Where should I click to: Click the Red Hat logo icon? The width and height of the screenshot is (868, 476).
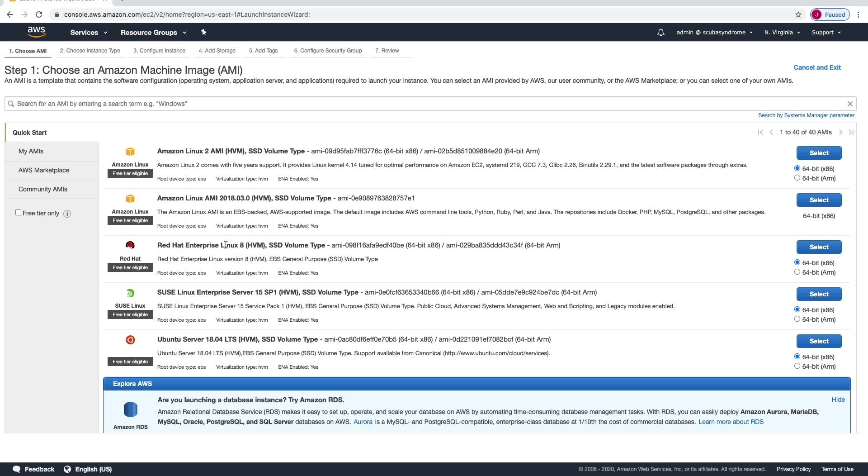(x=130, y=245)
